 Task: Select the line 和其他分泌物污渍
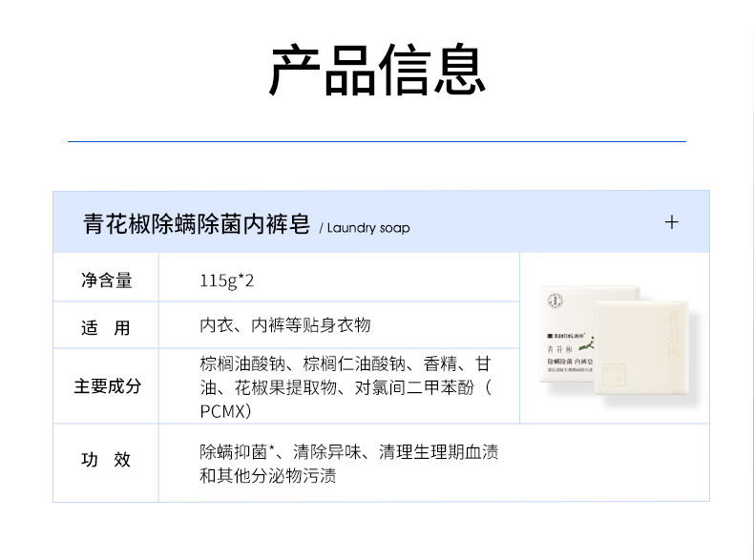[268, 476]
